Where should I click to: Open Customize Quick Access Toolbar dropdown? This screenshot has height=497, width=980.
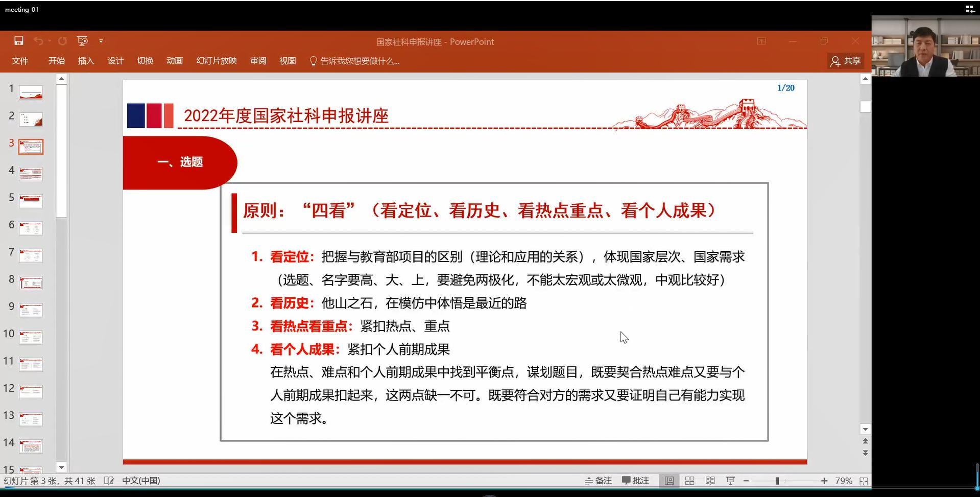pos(101,41)
